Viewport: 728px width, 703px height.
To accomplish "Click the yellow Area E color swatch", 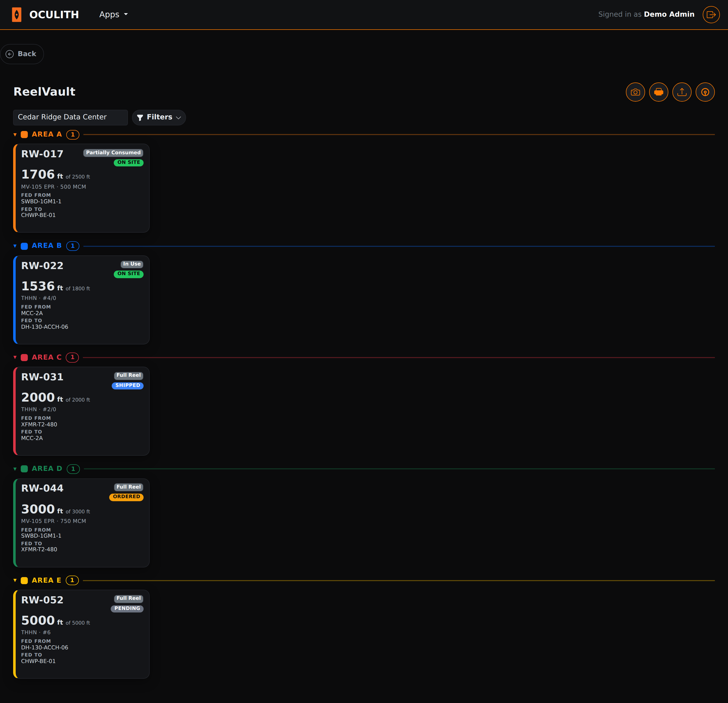I will click(24, 580).
